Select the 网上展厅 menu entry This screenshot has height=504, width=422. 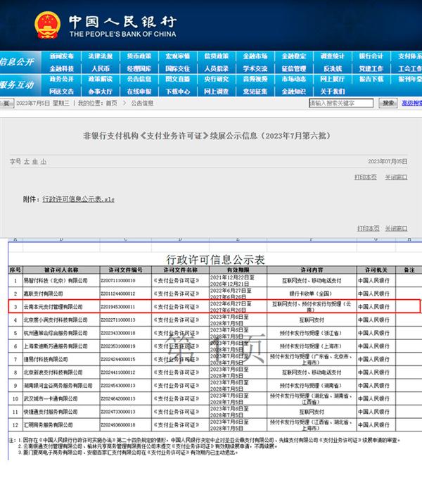point(333,79)
